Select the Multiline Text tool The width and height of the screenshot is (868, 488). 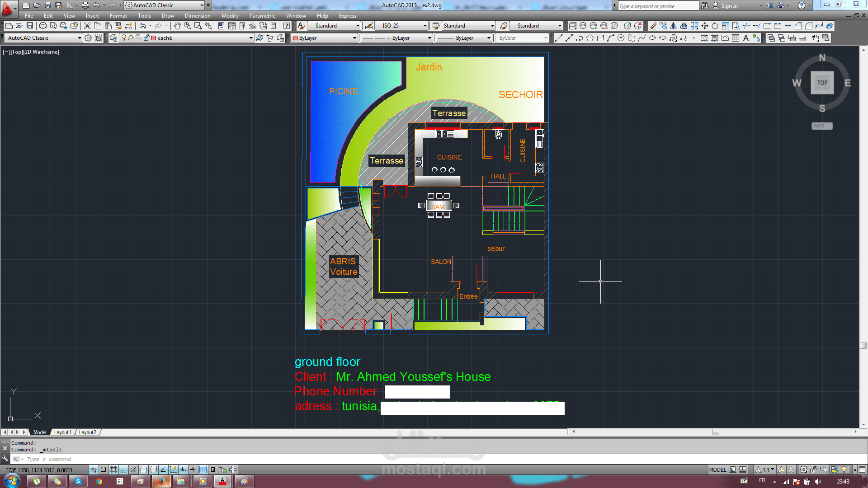(x=746, y=38)
